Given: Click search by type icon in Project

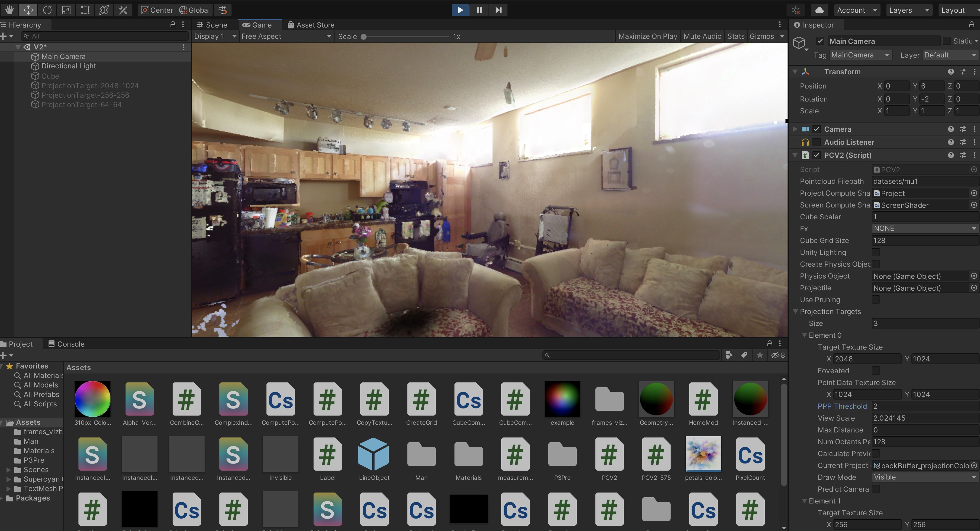Looking at the screenshot, I should (x=729, y=355).
